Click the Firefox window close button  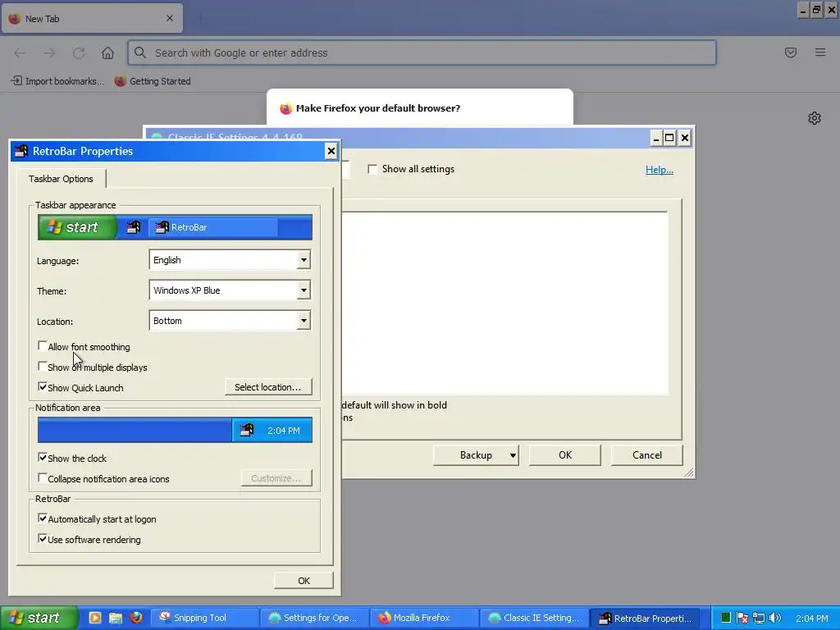click(832, 10)
